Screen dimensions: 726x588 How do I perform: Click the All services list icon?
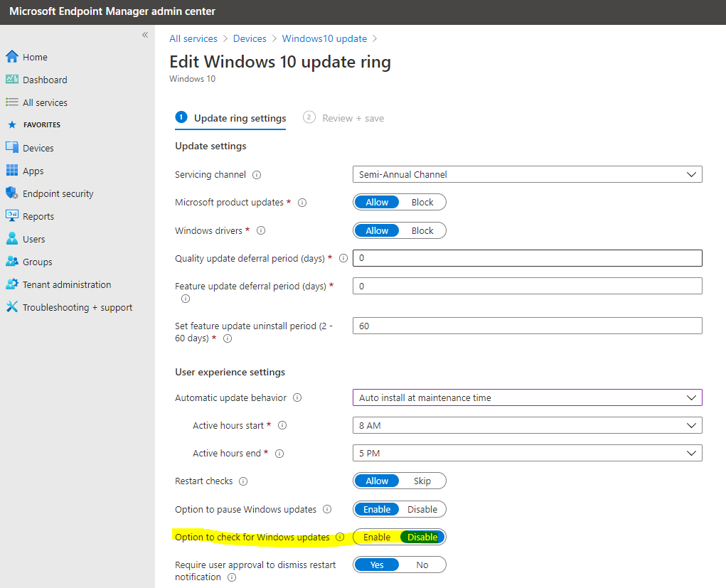12,102
